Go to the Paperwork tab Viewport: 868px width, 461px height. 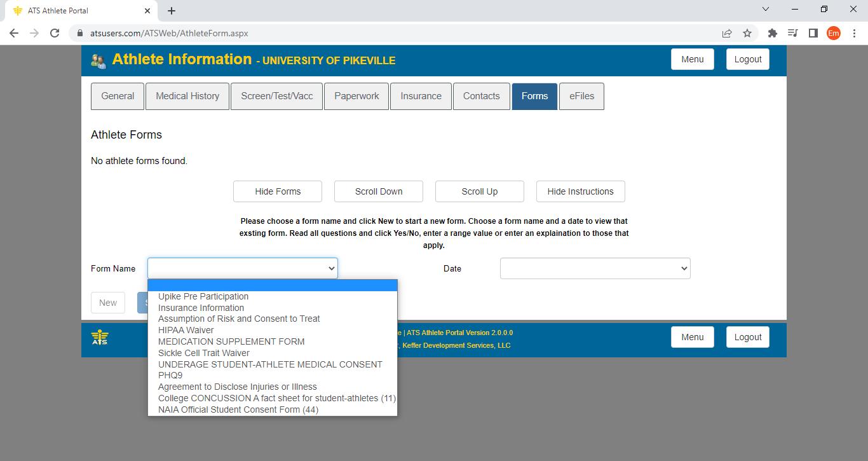356,96
